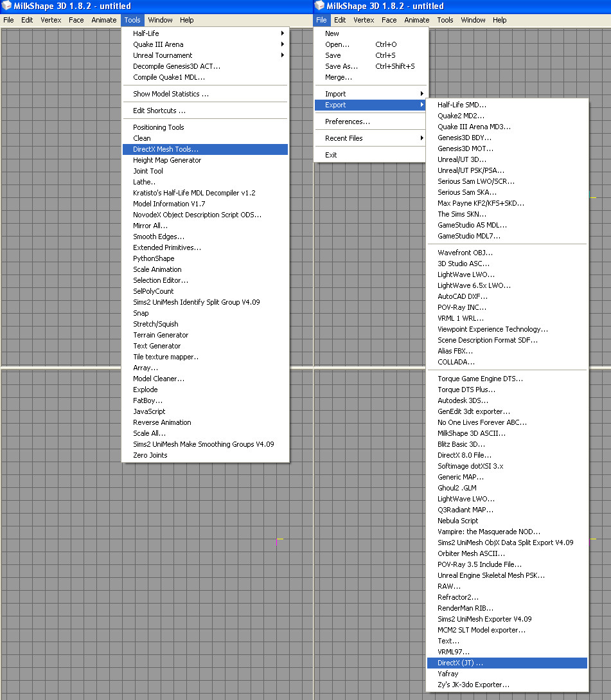Expand the Export submenu arrow
Screen dimensions: 611x700
pyautogui.click(x=421, y=105)
